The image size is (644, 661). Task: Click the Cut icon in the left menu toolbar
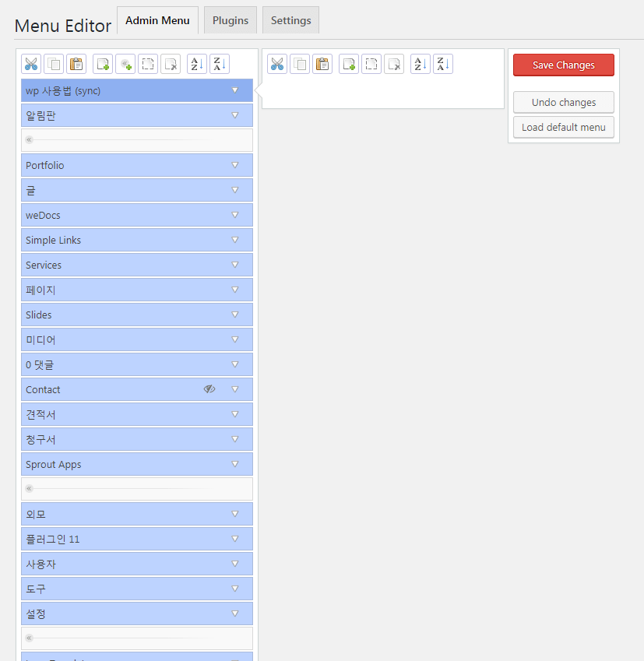31,64
